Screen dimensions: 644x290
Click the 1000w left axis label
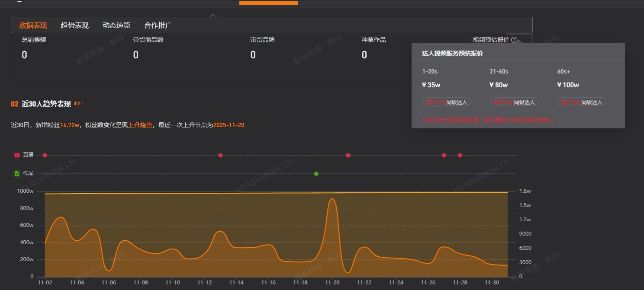(26, 191)
